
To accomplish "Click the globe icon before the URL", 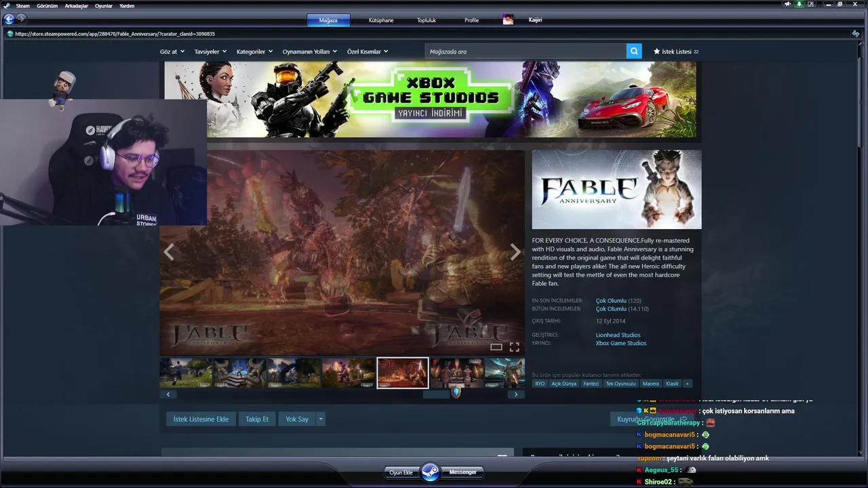I will [x=10, y=34].
